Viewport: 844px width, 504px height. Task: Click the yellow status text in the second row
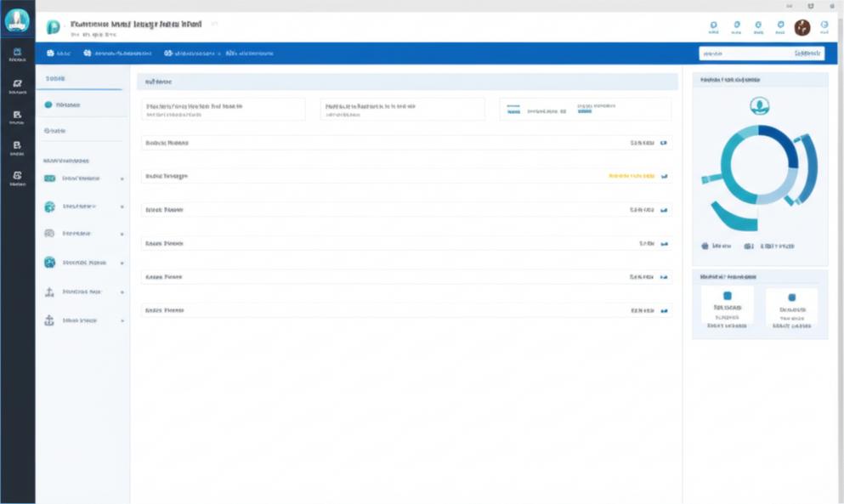pyautogui.click(x=632, y=176)
